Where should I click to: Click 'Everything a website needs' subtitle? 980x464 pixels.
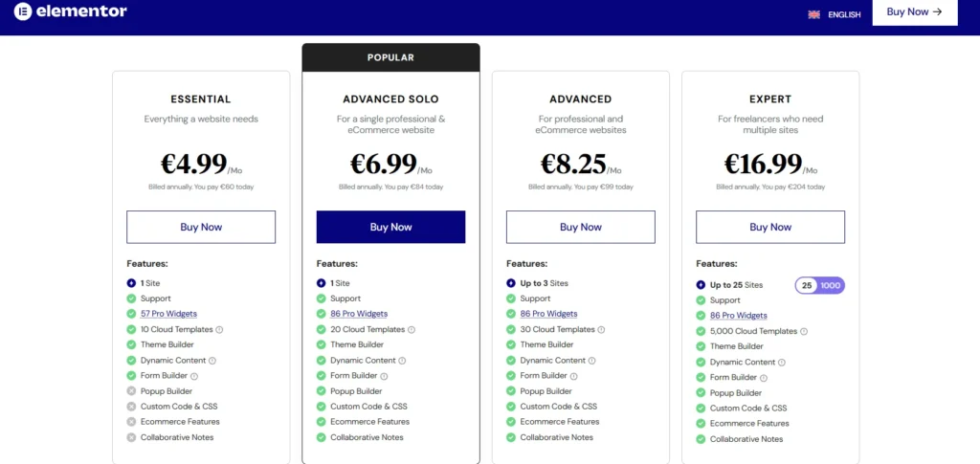click(x=201, y=119)
